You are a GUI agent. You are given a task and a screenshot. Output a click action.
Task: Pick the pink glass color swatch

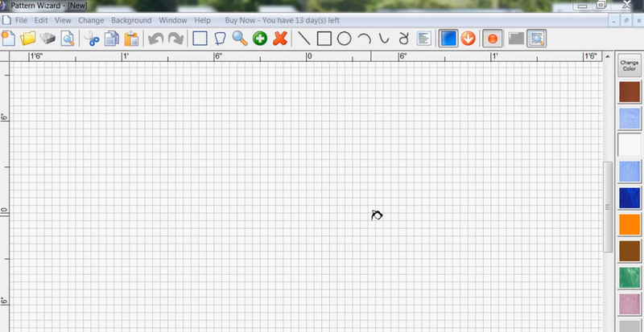click(x=630, y=304)
